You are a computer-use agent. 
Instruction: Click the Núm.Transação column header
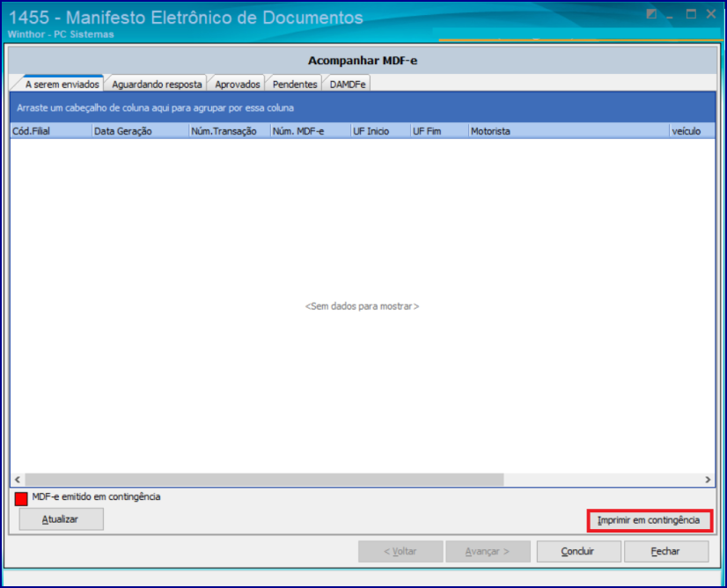pos(230,131)
